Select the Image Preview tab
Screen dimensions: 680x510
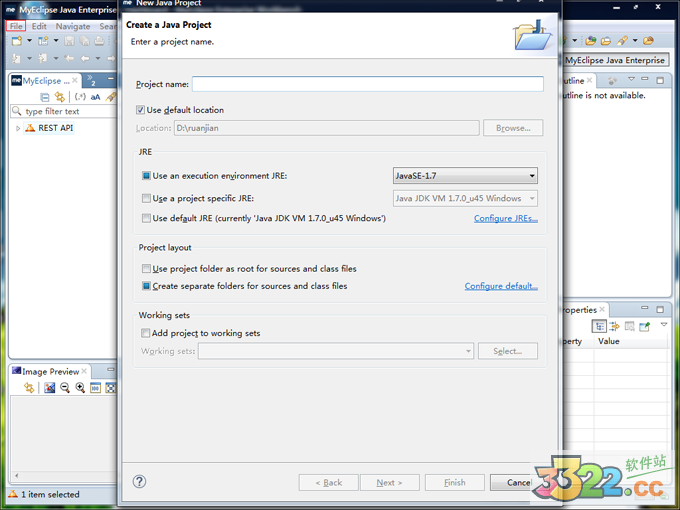pos(50,371)
